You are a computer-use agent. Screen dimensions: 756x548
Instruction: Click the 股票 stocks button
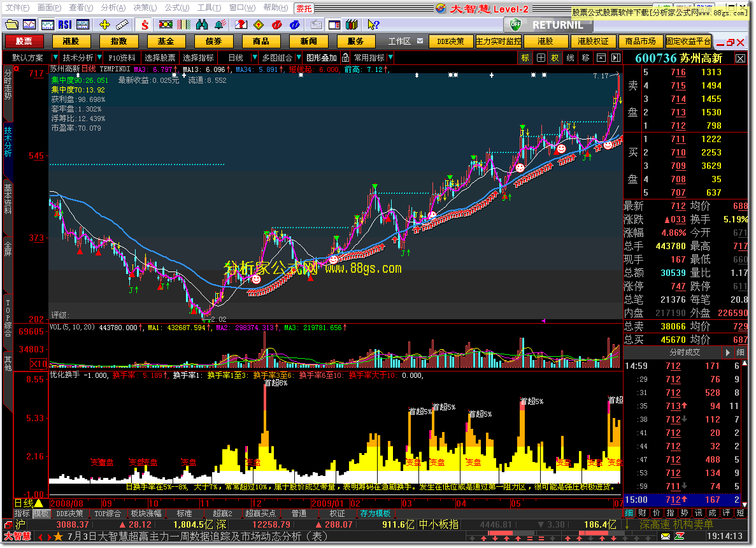(24, 41)
